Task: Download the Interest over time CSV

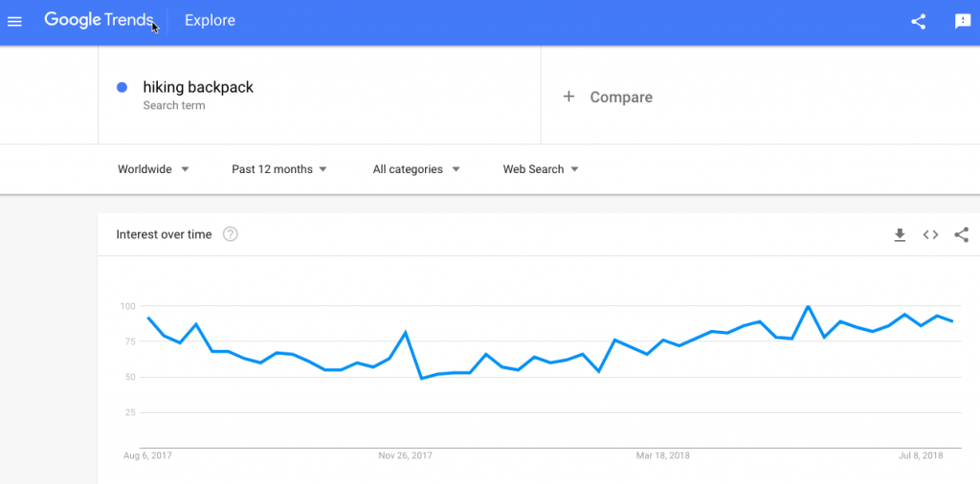Action: [x=900, y=234]
